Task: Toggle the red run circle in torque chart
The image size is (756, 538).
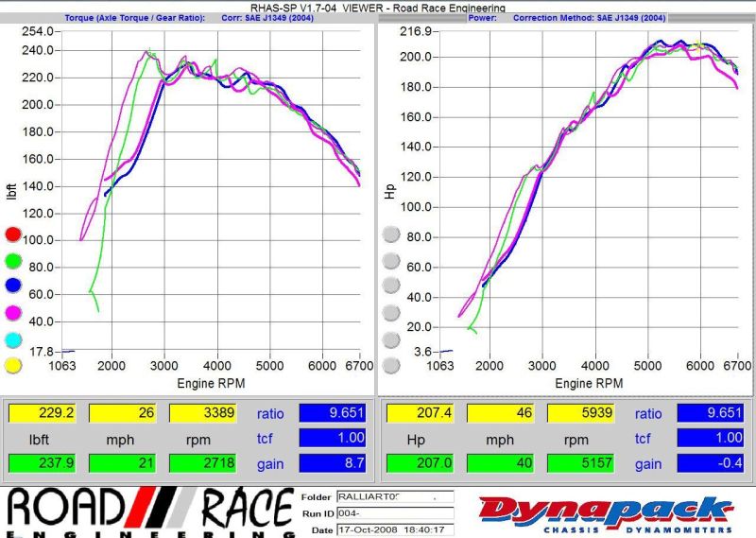Action: (13, 234)
